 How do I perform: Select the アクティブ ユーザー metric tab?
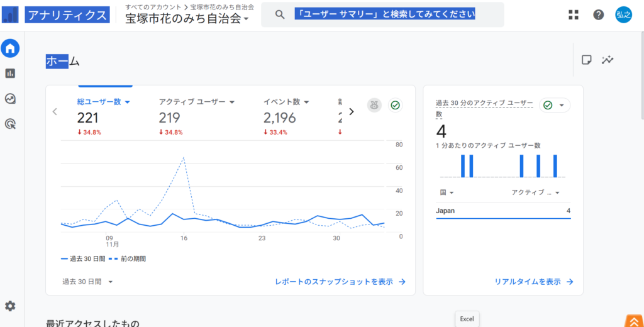pyautogui.click(x=196, y=102)
